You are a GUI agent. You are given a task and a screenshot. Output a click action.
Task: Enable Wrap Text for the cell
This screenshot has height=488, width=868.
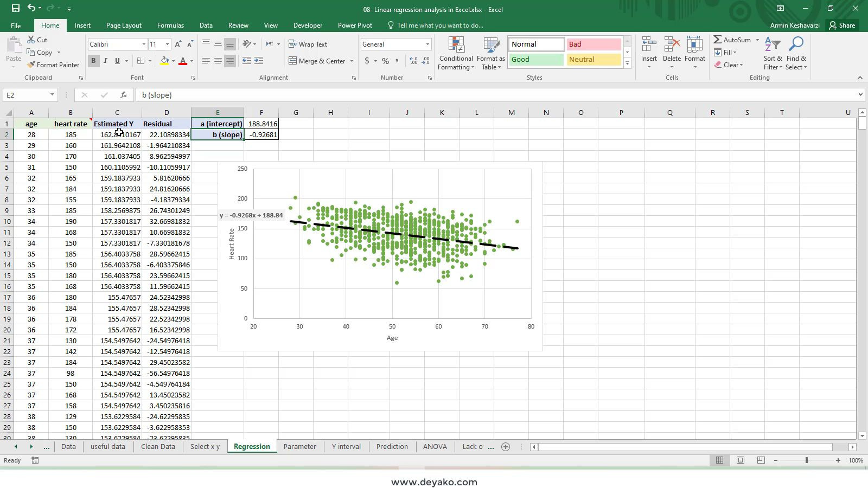[308, 44]
